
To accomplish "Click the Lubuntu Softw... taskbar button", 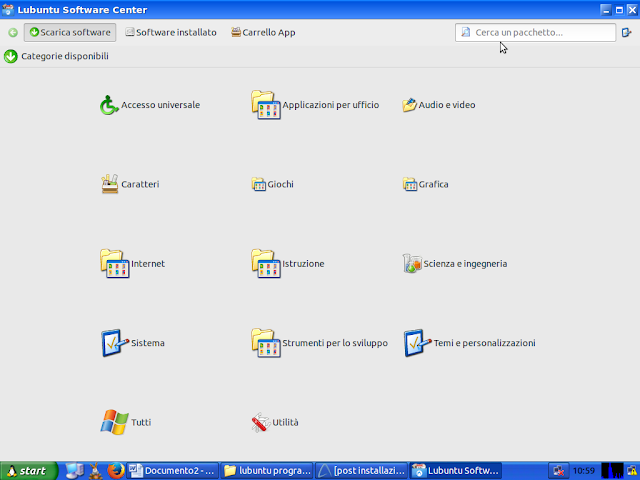I will [456, 471].
